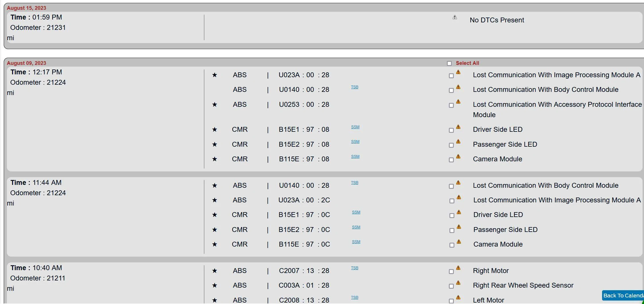The image size is (644, 304).
Task: Click warning icon for B15E2:97:08 Passenger Side LED
Action: click(x=458, y=142)
